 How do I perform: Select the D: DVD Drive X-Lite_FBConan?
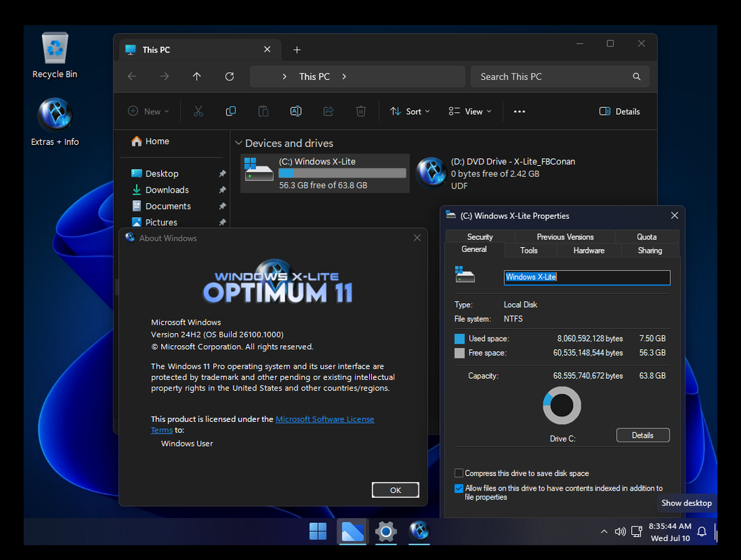click(x=496, y=174)
